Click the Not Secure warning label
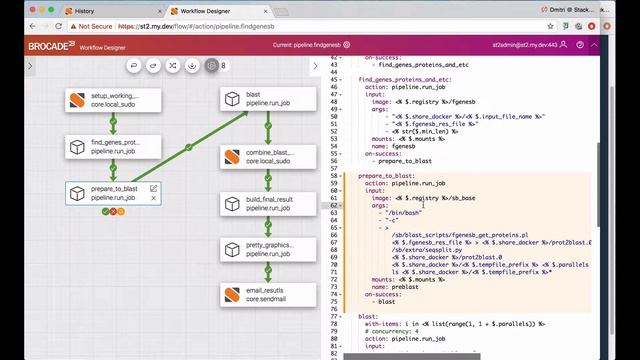 (x=91, y=26)
